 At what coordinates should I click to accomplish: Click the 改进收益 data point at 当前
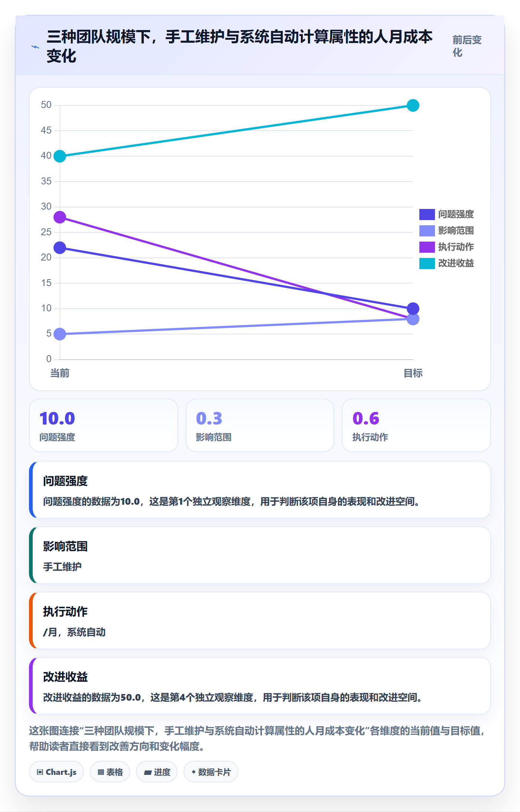(60, 156)
